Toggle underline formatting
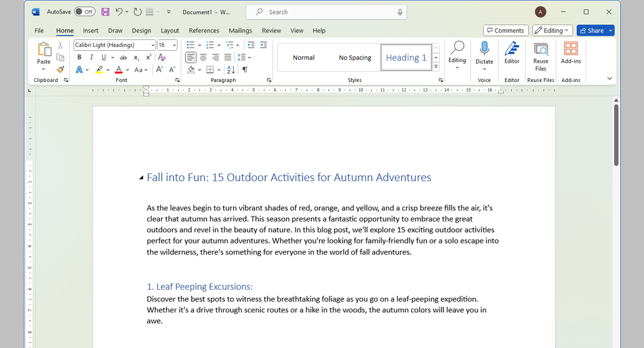This screenshot has height=348, width=644. 103,57
